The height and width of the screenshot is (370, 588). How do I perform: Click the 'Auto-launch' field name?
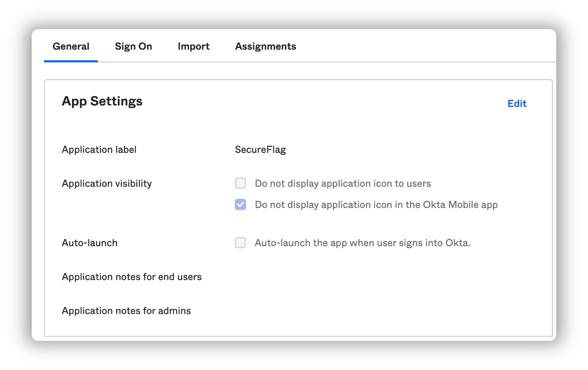tap(90, 243)
